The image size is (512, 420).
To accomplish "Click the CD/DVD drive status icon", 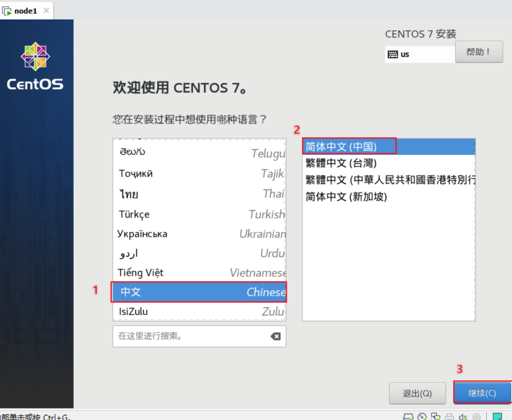I will 422,417.
